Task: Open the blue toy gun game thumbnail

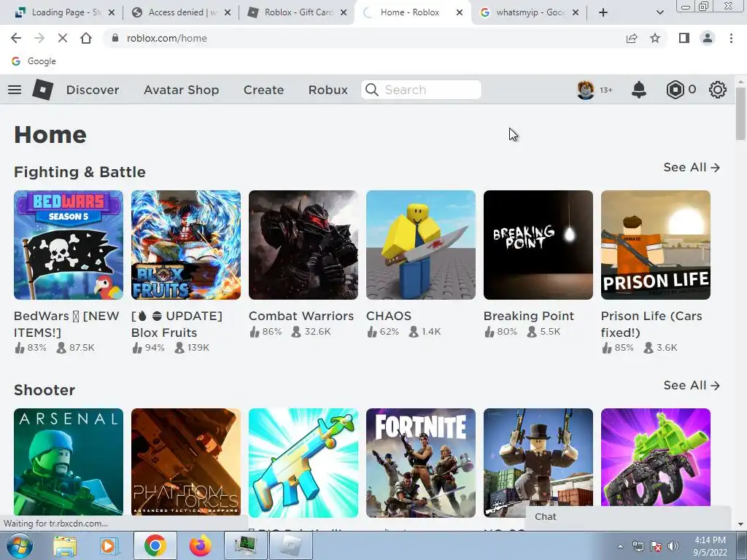Action: [x=303, y=462]
